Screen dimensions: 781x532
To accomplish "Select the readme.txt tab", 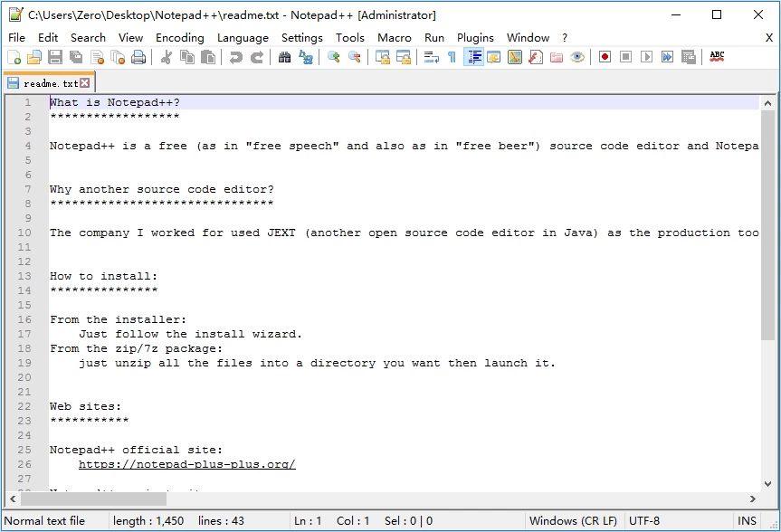I will pos(50,83).
